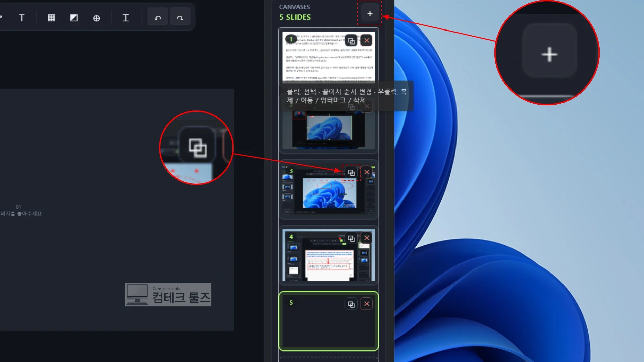Select the half-filled contrast square tool
644x362 pixels.
click(x=74, y=18)
